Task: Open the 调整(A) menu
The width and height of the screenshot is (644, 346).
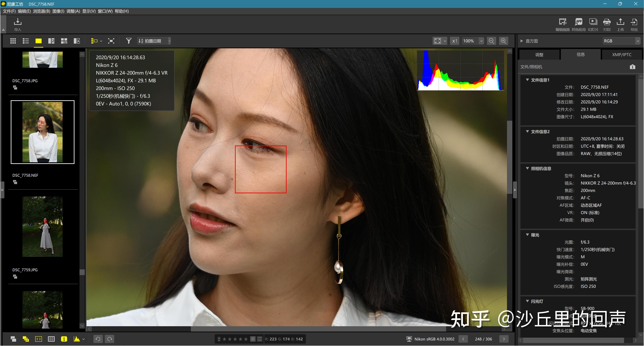Action: [x=73, y=11]
